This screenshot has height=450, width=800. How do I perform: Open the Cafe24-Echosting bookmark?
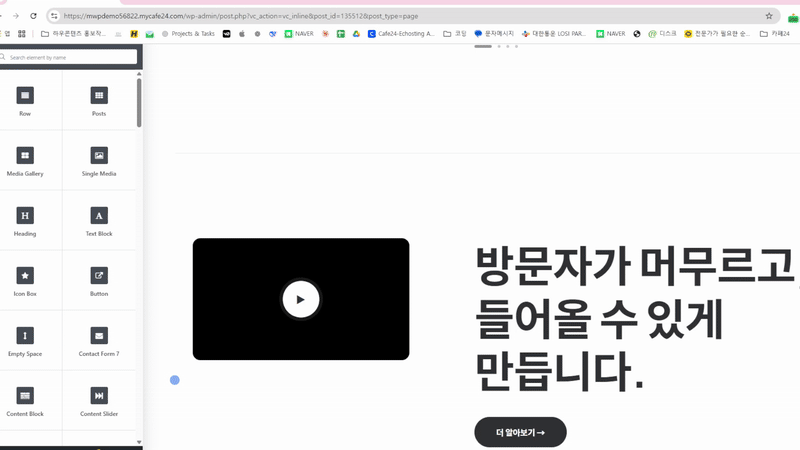[400, 33]
